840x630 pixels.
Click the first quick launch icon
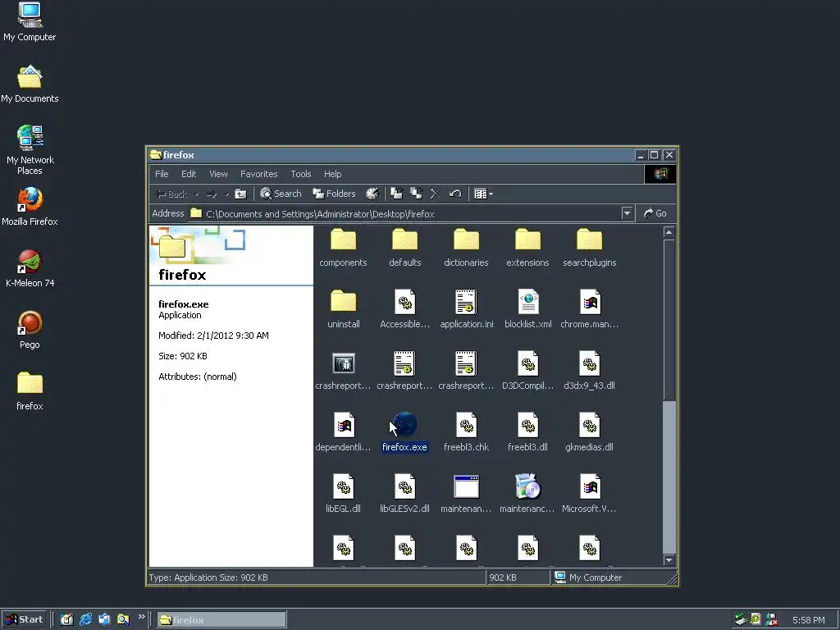66,620
